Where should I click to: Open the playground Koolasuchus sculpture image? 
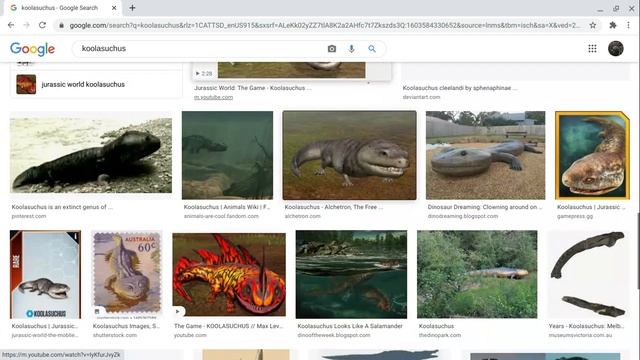pyautogui.click(x=485, y=155)
